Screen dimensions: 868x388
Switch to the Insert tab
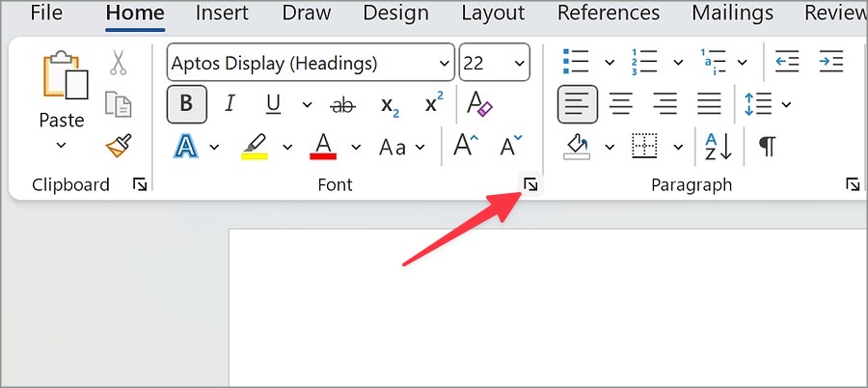point(223,14)
